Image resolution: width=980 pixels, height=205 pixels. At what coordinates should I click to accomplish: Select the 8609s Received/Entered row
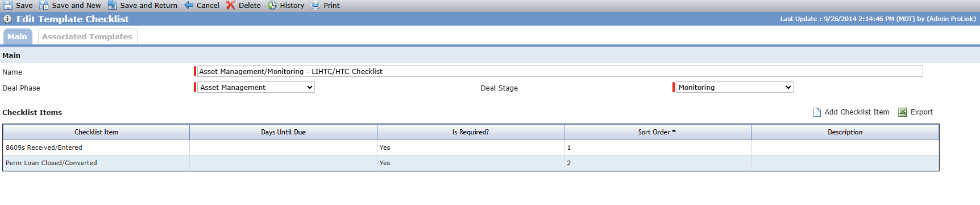[471, 147]
